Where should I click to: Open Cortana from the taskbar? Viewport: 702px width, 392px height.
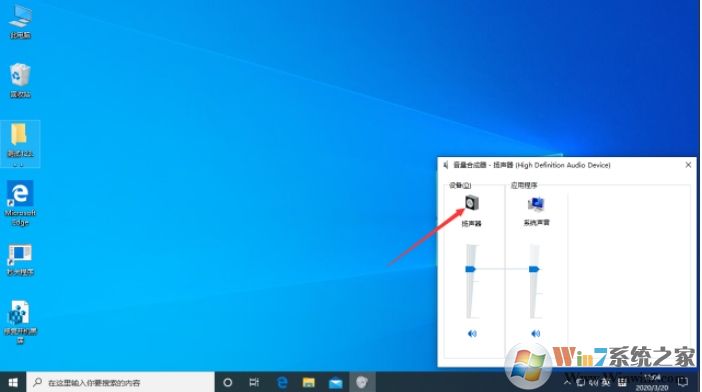(227, 382)
